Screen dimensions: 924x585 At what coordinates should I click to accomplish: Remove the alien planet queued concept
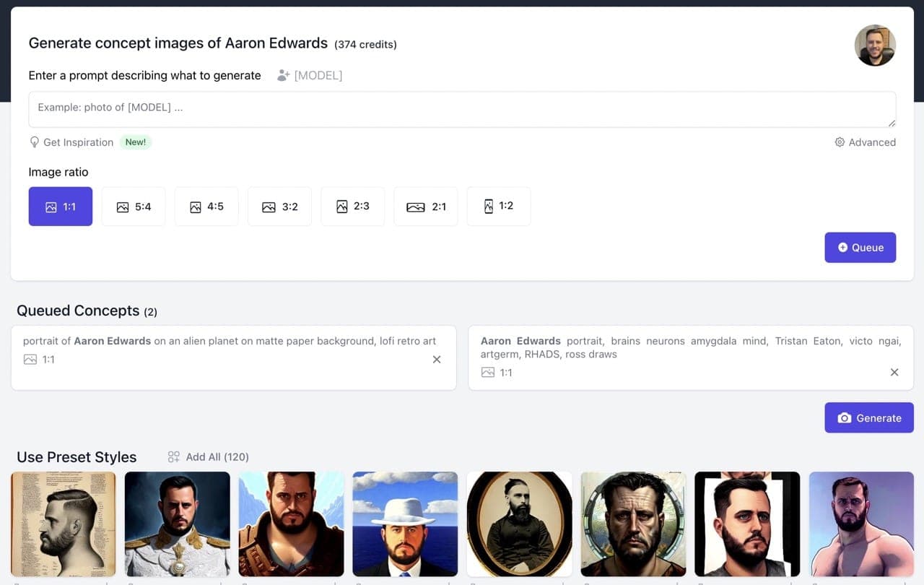437,360
